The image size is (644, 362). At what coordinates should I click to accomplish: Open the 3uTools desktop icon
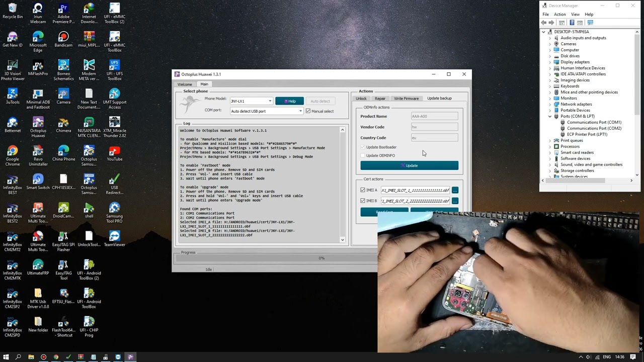point(13,97)
